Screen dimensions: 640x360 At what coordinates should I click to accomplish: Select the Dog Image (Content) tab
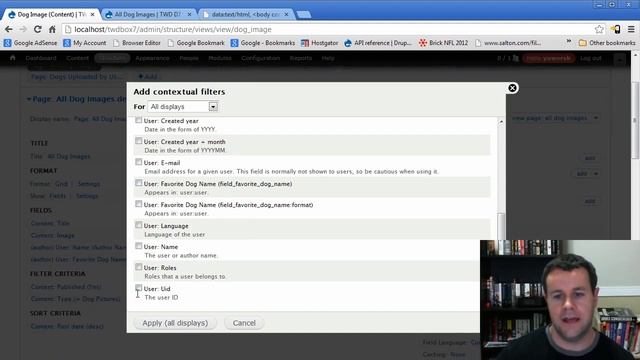pos(51,14)
